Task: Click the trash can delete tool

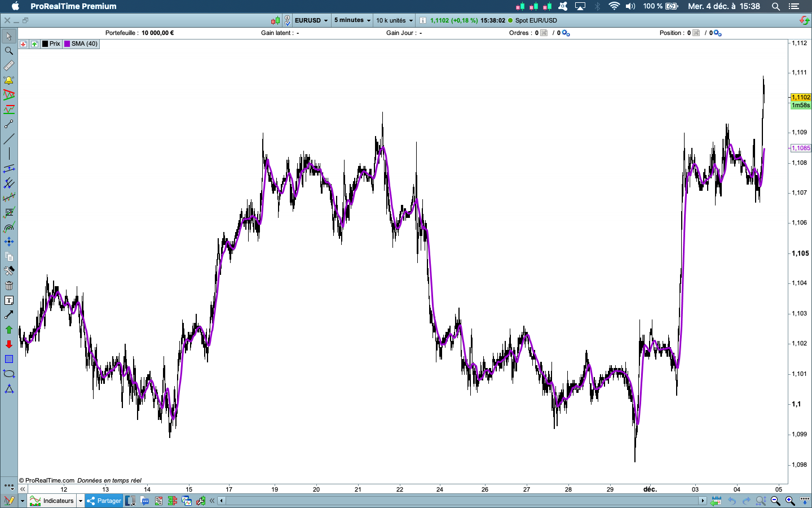Action: 8,286
